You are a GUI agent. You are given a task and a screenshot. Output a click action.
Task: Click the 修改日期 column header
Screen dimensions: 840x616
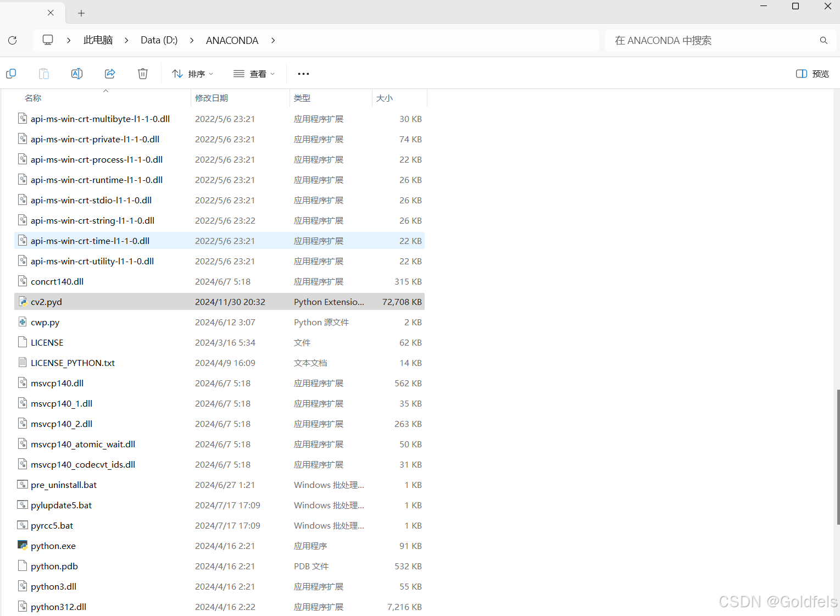[212, 98]
